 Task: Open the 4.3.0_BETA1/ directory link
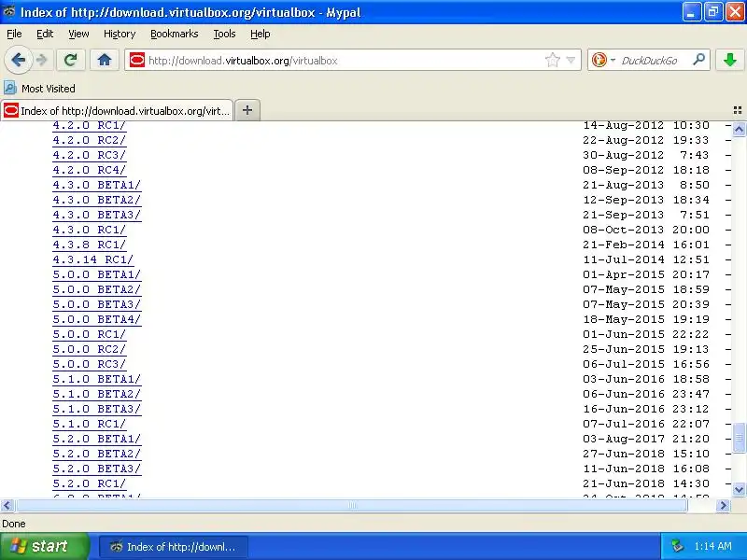[97, 185]
